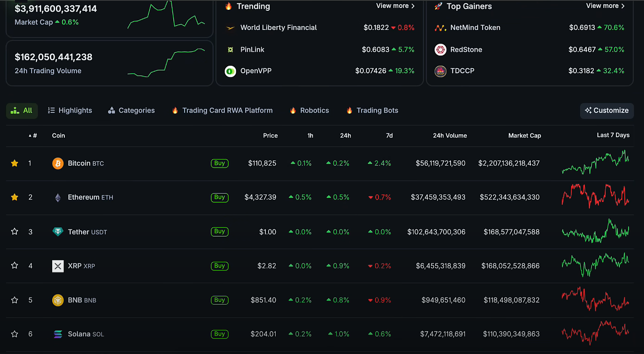Screen dimensions: 644x354
Task: Click the sort arrow on the # column
Action: click(x=29, y=135)
